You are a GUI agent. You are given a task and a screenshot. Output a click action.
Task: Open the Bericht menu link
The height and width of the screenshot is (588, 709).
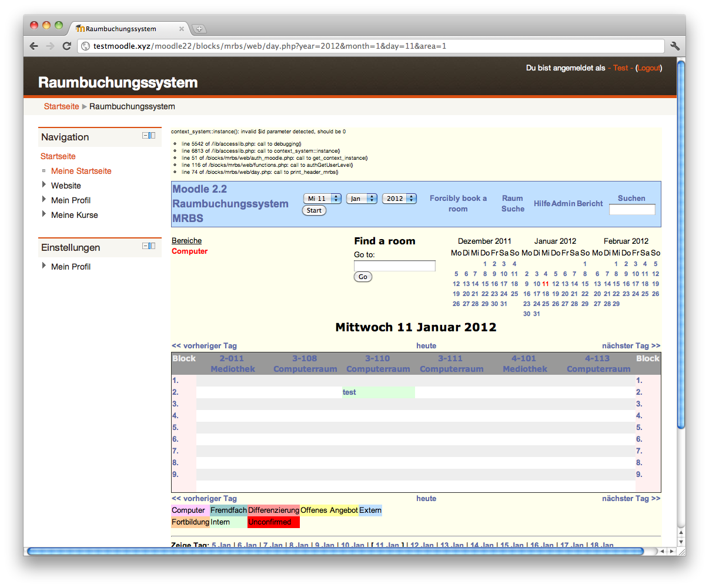pyautogui.click(x=590, y=203)
